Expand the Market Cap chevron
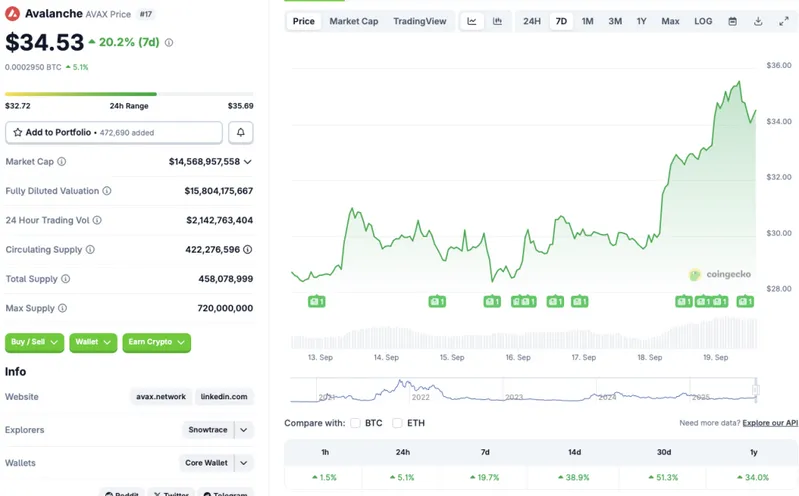The height and width of the screenshot is (496, 799). (x=248, y=162)
